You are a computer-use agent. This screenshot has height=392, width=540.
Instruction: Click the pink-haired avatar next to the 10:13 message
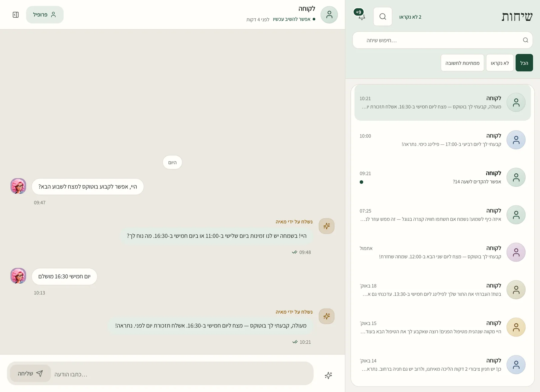[18, 276]
